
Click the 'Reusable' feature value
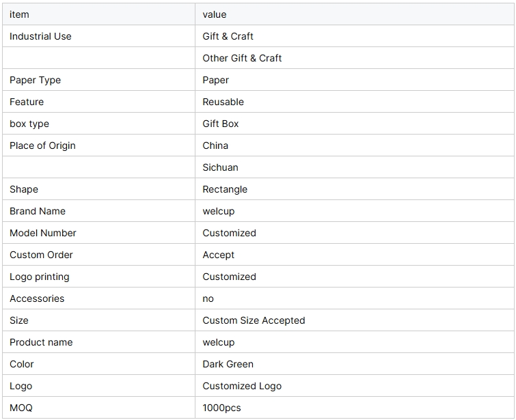(x=223, y=102)
